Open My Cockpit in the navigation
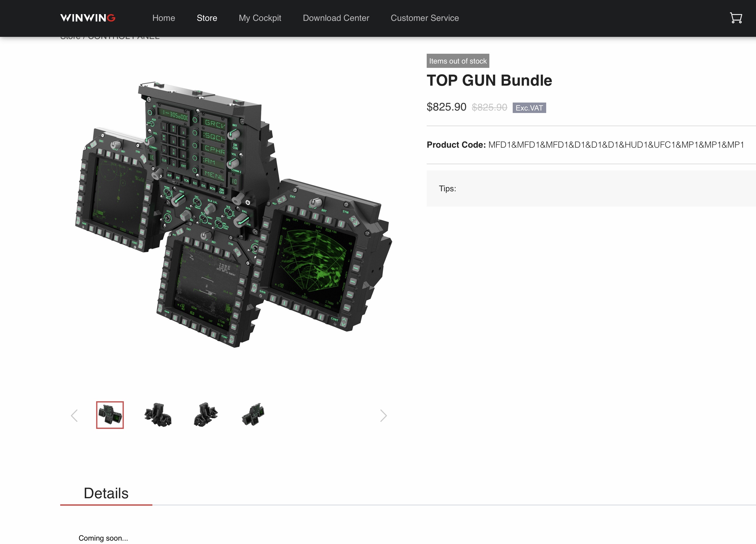Viewport: 756px width, 544px height. pyautogui.click(x=260, y=18)
